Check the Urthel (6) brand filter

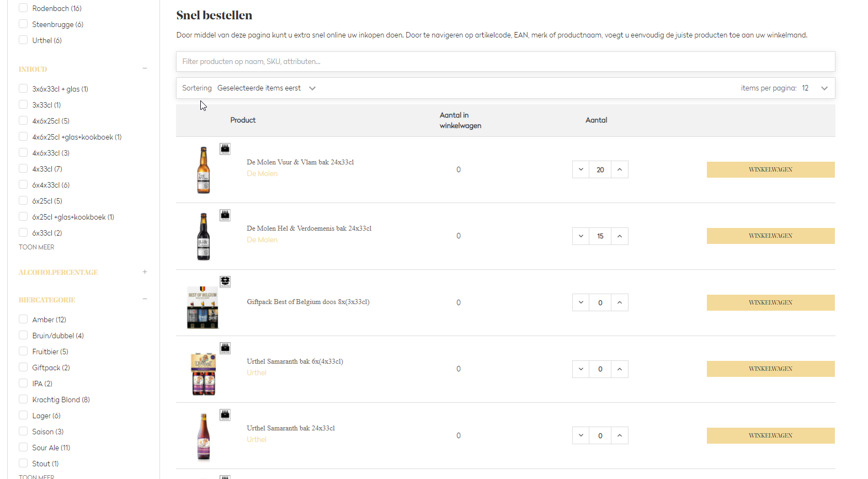(23, 40)
